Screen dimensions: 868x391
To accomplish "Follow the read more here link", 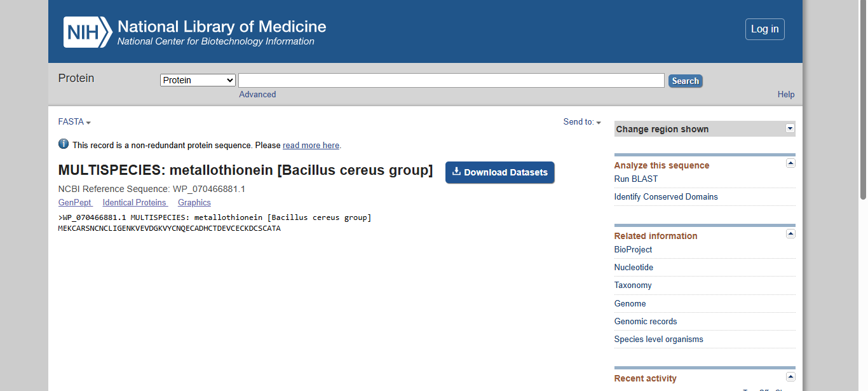I will (311, 145).
